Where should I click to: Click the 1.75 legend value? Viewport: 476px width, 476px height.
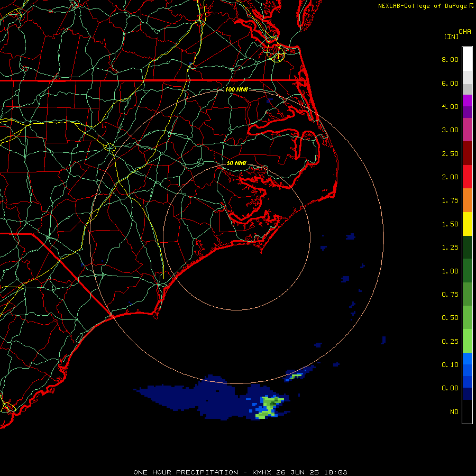click(x=450, y=200)
